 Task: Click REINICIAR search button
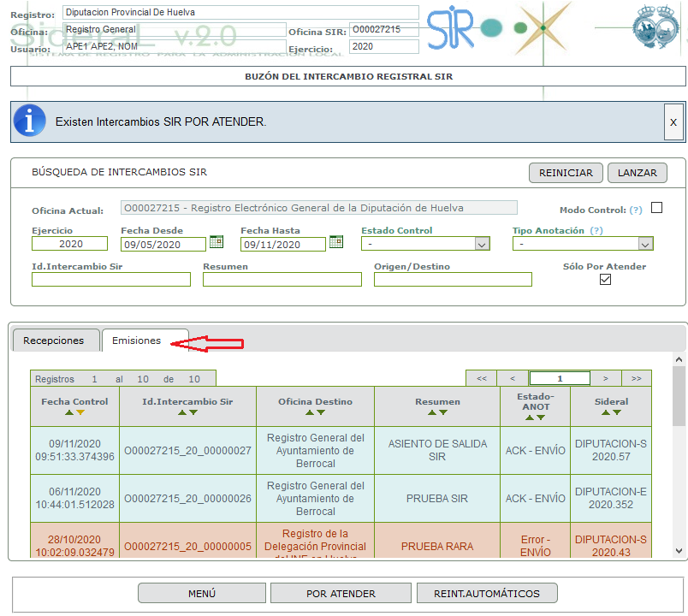click(x=566, y=173)
